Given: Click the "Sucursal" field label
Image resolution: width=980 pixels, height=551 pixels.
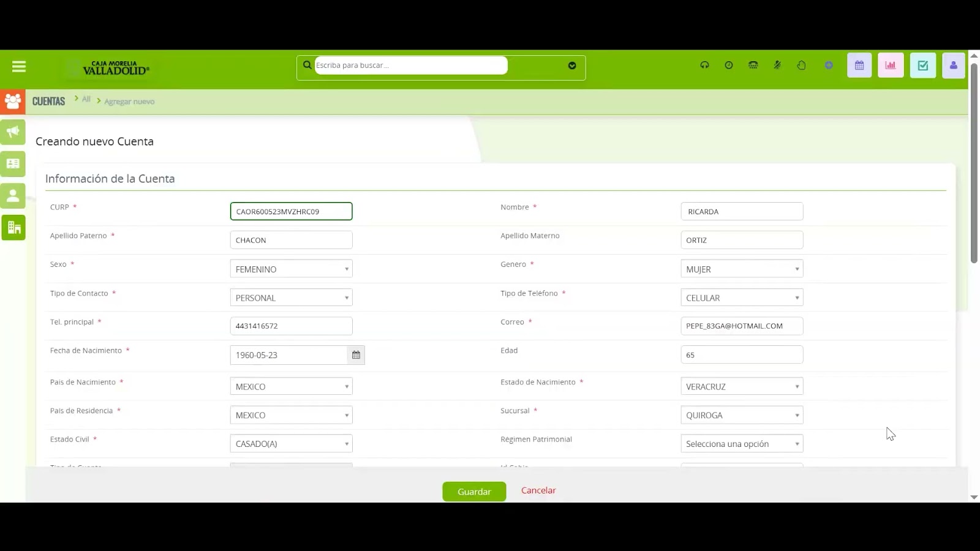Looking at the screenshot, I should click(x=515, y=411).
